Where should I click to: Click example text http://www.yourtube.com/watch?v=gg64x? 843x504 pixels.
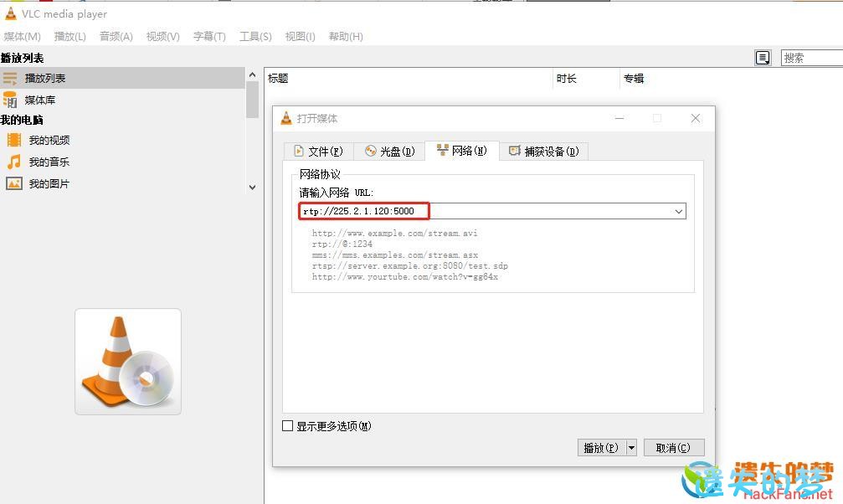405,276
